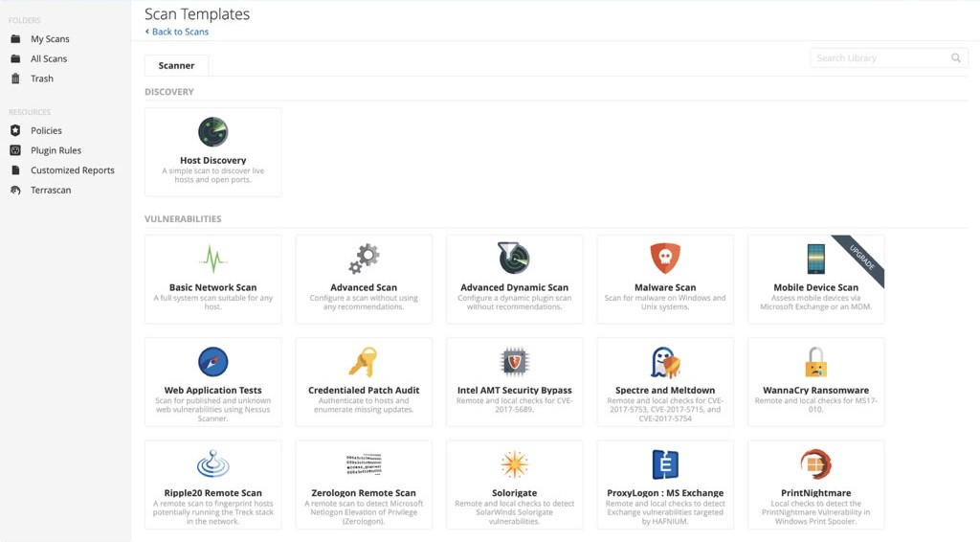Pick the PrintNightmare icon
980x542 pixels.
pyautogui.click(x=815, y=464)
